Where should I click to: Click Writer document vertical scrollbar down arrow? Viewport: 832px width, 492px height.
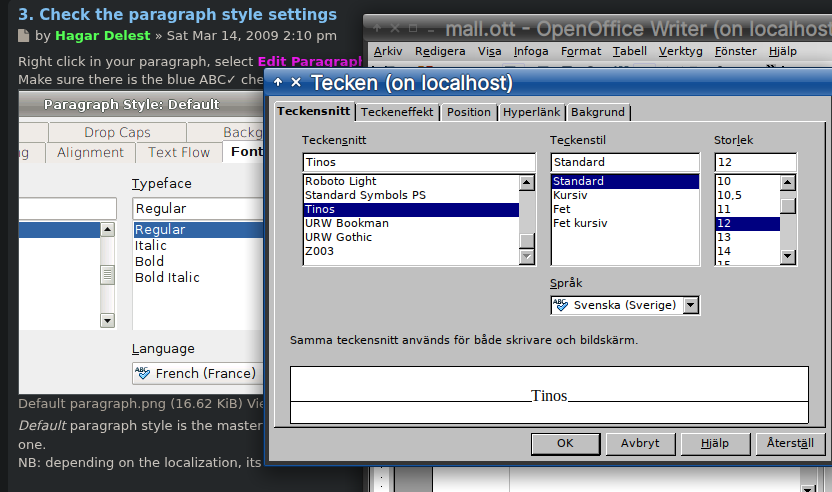click(808, 488)
